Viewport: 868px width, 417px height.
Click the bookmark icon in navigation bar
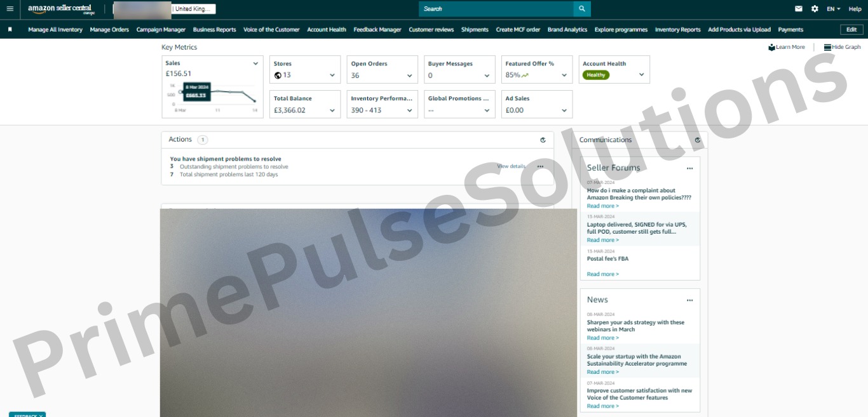pos(10,29)
